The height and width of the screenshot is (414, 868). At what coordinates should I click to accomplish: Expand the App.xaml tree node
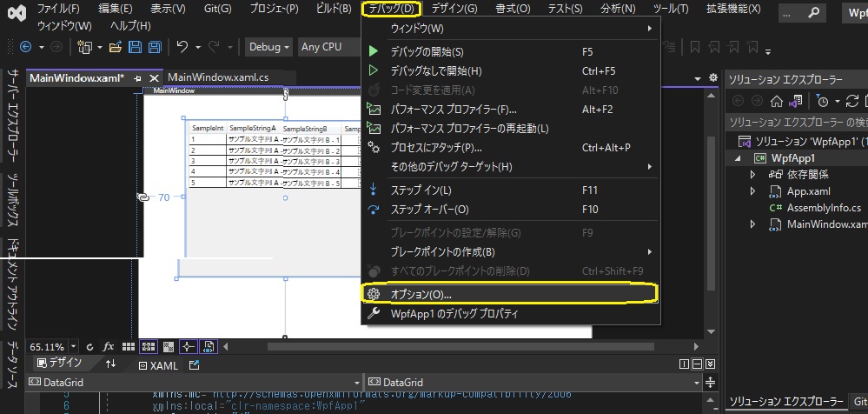(752, 191)
